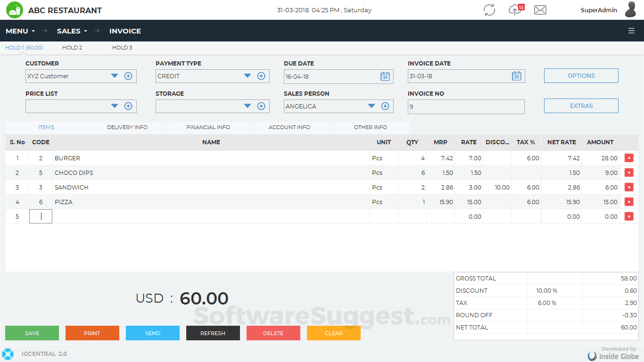644x362 pixels.
Task: Delete the BURGER row using its red x icon
Action: (629, 158)
